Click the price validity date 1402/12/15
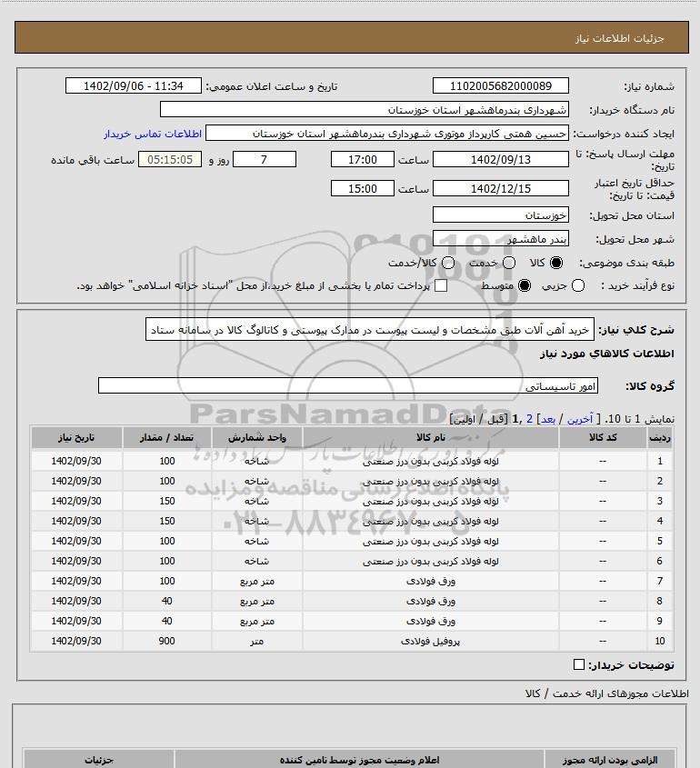 coord(501,188)
